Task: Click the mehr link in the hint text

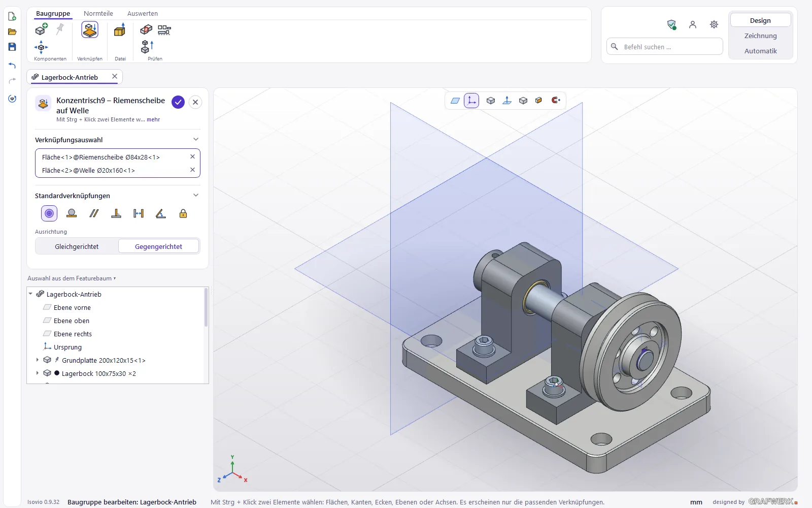Action: pyautogui.click(x=153, y=120)
